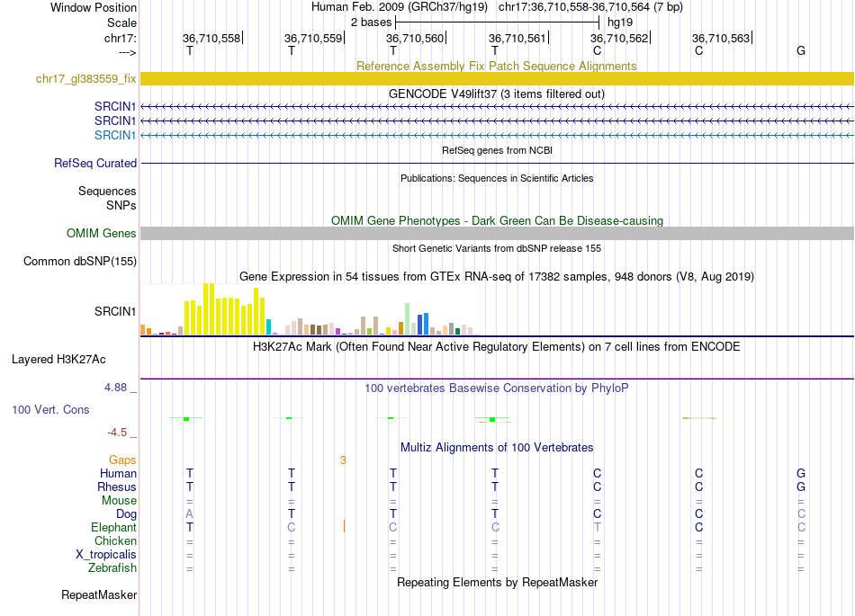Screen dimensions: 855x616
Task: Click the Publications Sequences in Scientific Articles title
Action: click(x=497, y=178)
